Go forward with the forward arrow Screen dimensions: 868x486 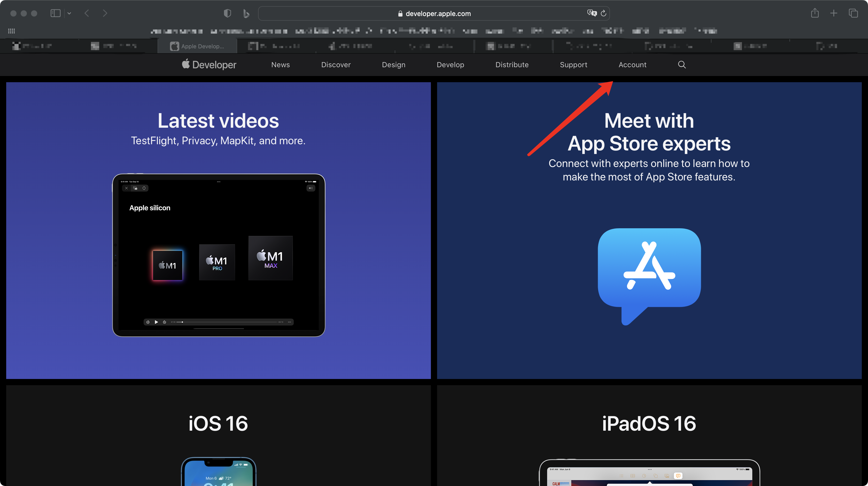(x=105, y=13)
